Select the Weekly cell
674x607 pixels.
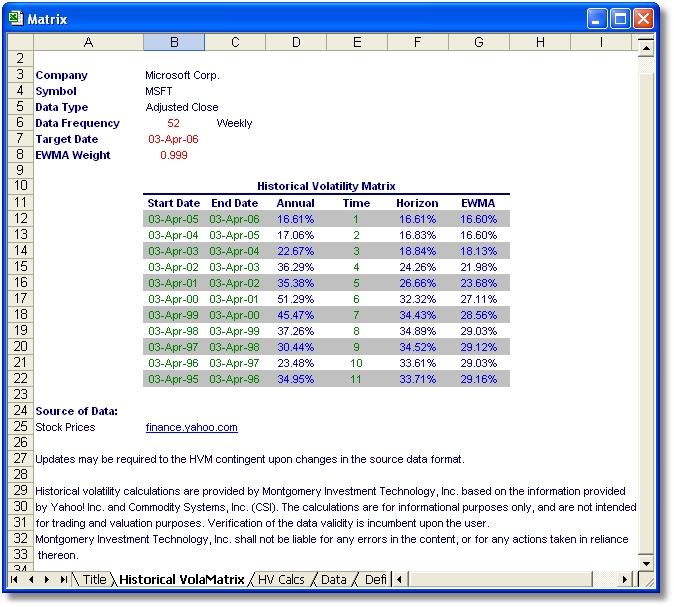[x=234, y=123]
